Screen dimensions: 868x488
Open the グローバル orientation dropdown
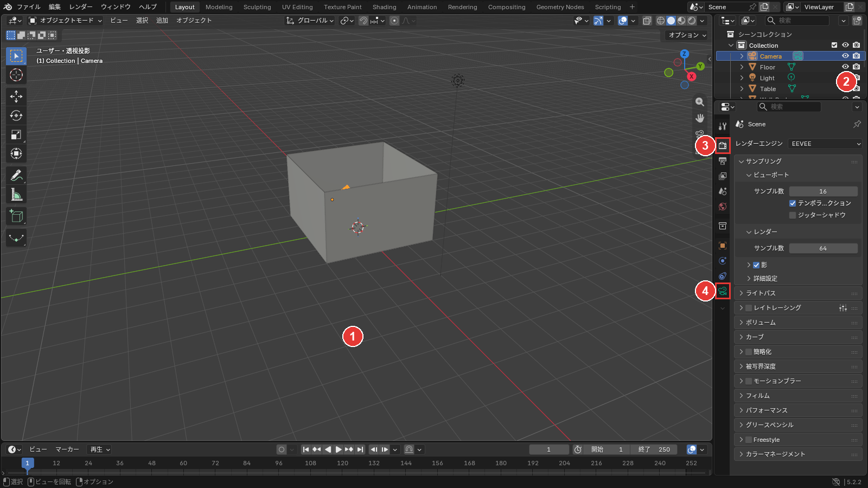tap(310, 21)
